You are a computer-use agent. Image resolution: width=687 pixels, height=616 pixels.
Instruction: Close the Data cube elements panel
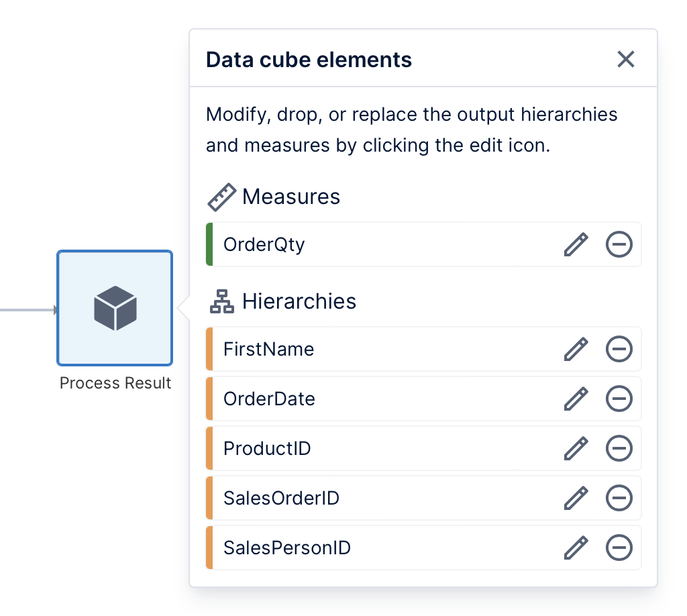point(625,59)
